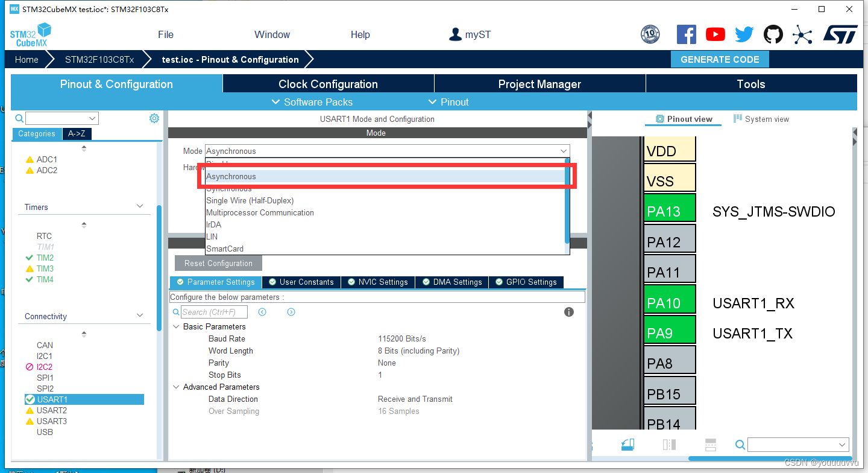Select PA10 pin on chip
Screen dimensions: 868x473
click(670, 300)
